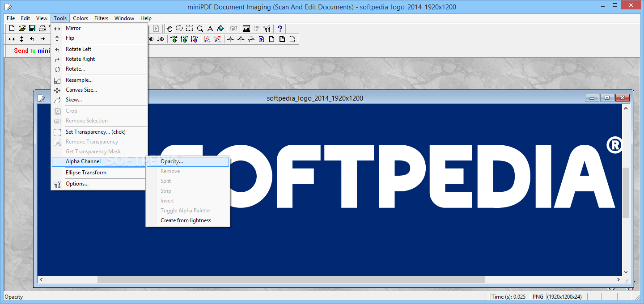Image resolution: width=644 pixels, height=304 pixels.
Task: Click the Print toolbar icon
Action: (x=42, y=28)
